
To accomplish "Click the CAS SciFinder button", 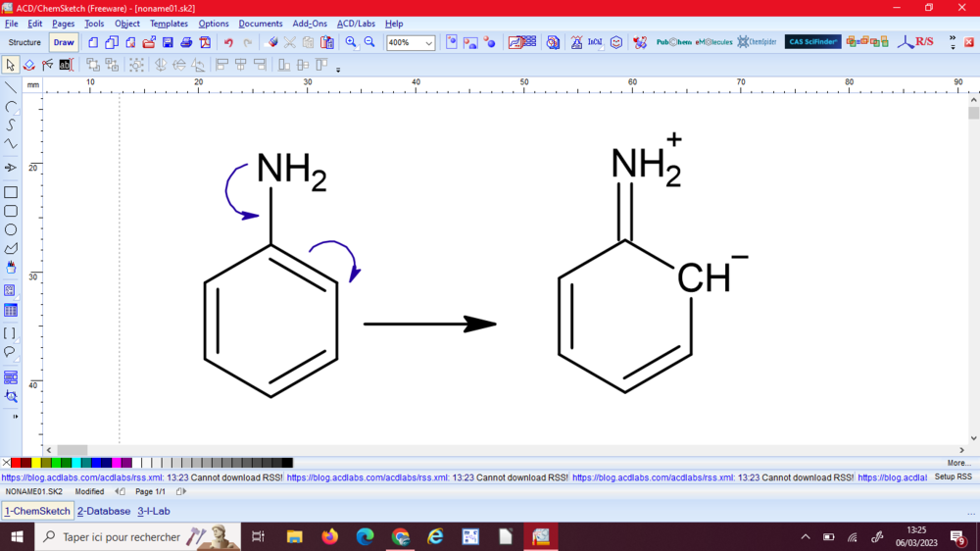I will pyautogui.click(x=812, y=42).
